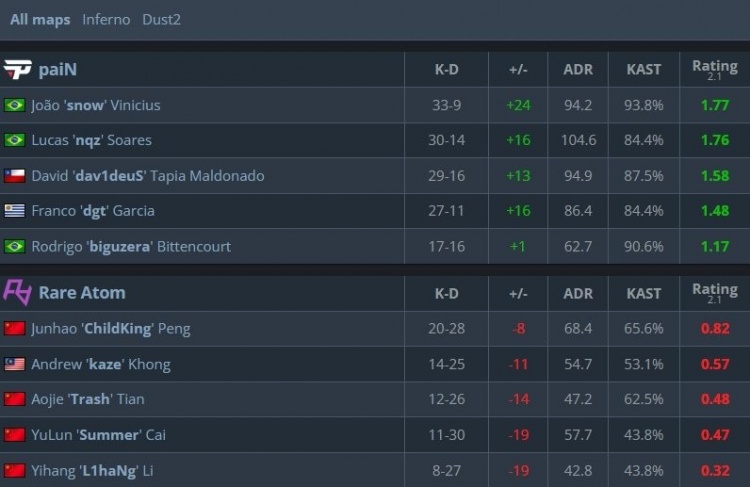The image size is (750, 487).
Task: Open YuLun 'Summer' Cai profile
Action: [99, 434]
